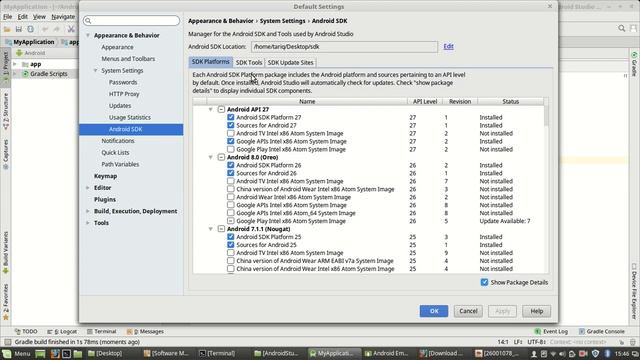Click Cut scissors icon in Android Studio toolbar

(x=71, y=29)
